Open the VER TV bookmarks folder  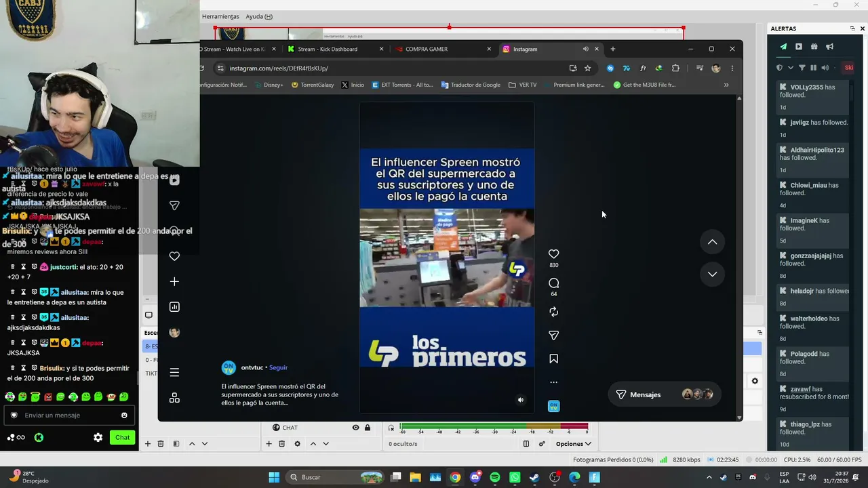tap(522, 85)
